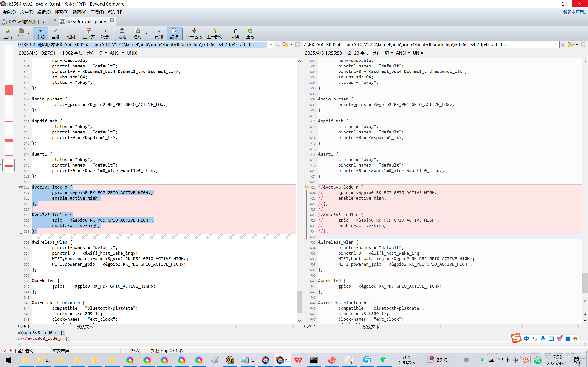Click the Rules (规则) referee icon

click(x=122, y=33)
